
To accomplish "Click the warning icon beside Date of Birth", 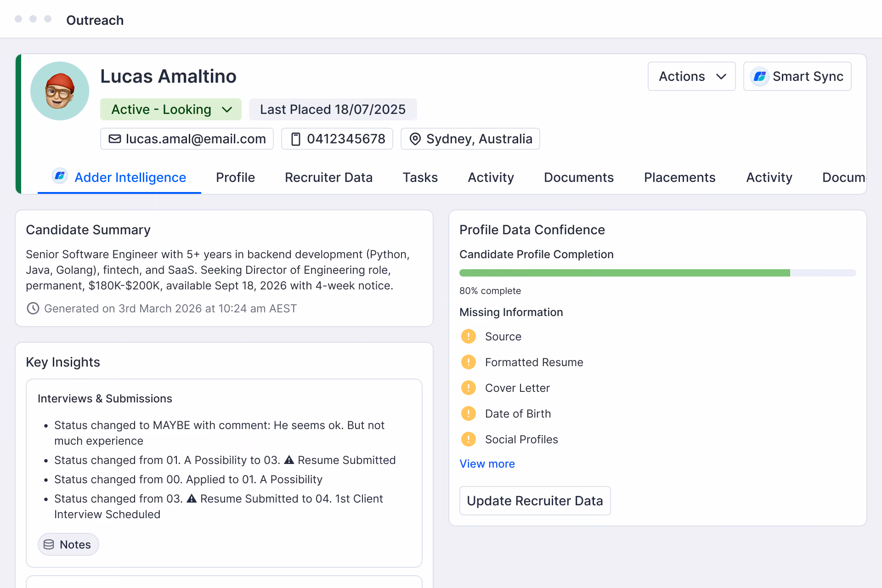I will click(468, 413).
